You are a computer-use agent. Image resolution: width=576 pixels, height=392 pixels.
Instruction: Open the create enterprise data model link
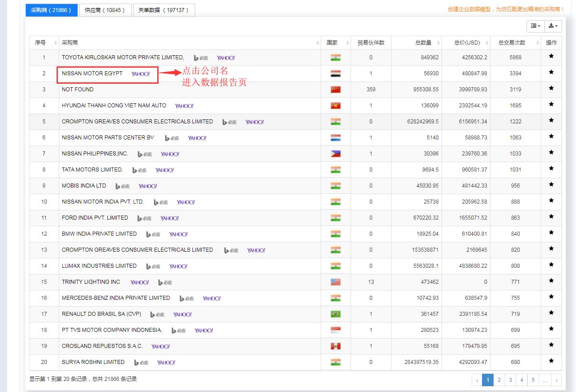[506, 9]
